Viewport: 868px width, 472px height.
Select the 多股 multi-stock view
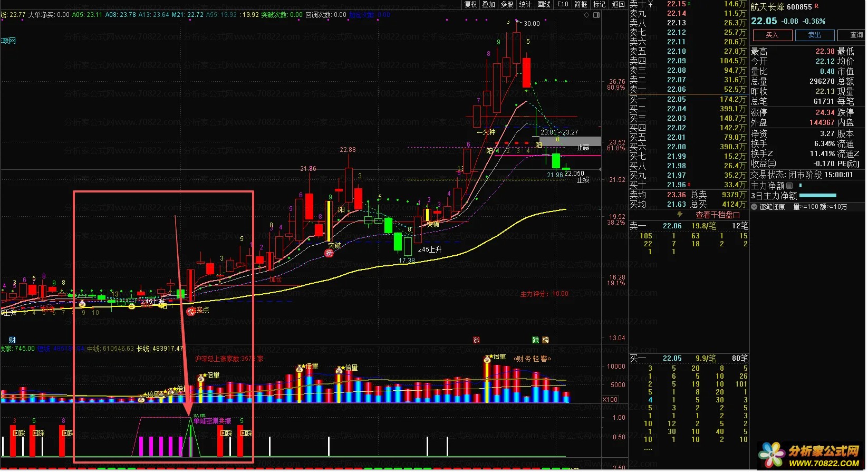point(507,4)
